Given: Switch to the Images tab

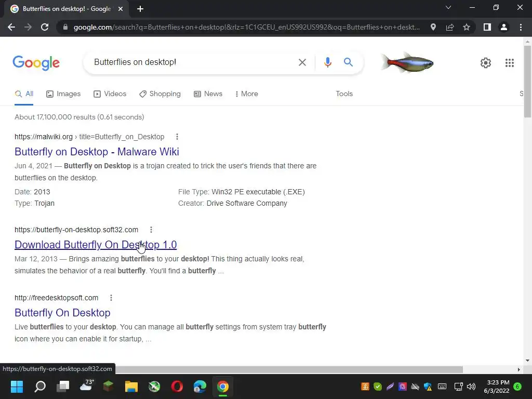Looking at the screenshot, I should [63, 94].
